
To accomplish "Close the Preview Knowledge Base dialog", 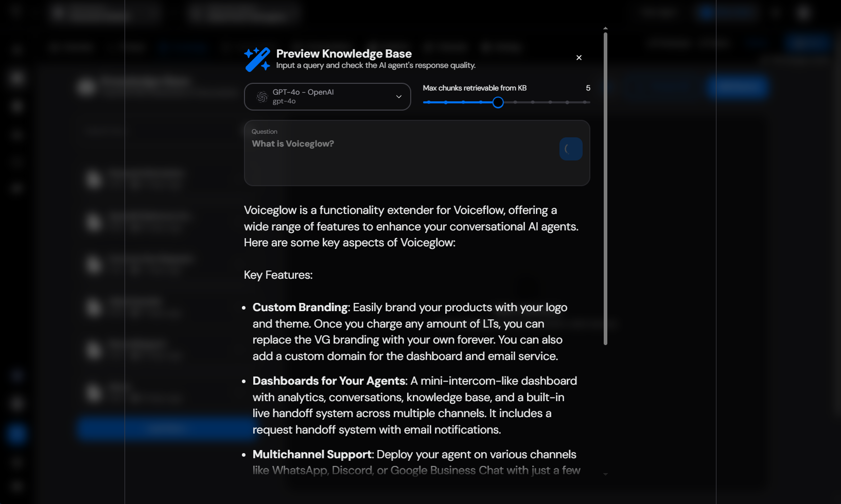I will (579, 58).
